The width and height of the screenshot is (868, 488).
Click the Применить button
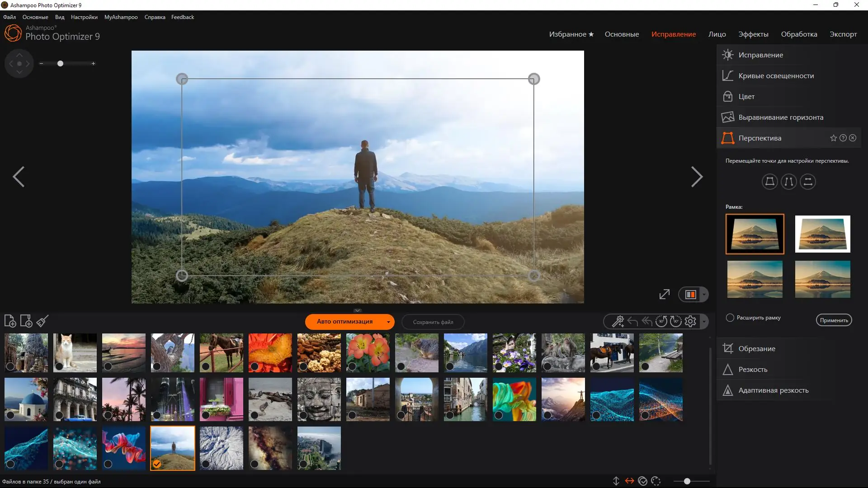coord(834,320)
